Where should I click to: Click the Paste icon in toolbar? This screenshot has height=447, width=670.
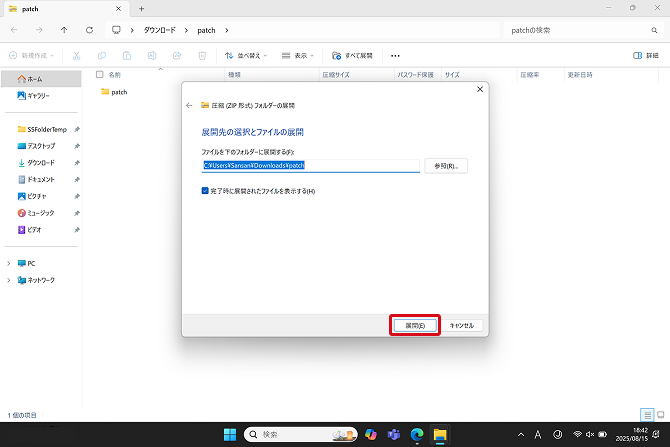click(127, 56)
